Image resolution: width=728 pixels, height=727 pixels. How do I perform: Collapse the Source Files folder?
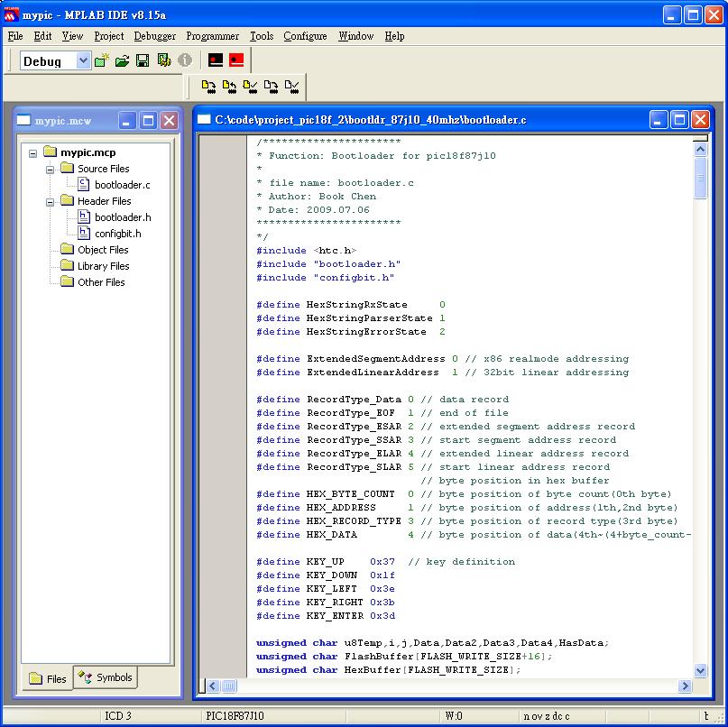point(51,170)
